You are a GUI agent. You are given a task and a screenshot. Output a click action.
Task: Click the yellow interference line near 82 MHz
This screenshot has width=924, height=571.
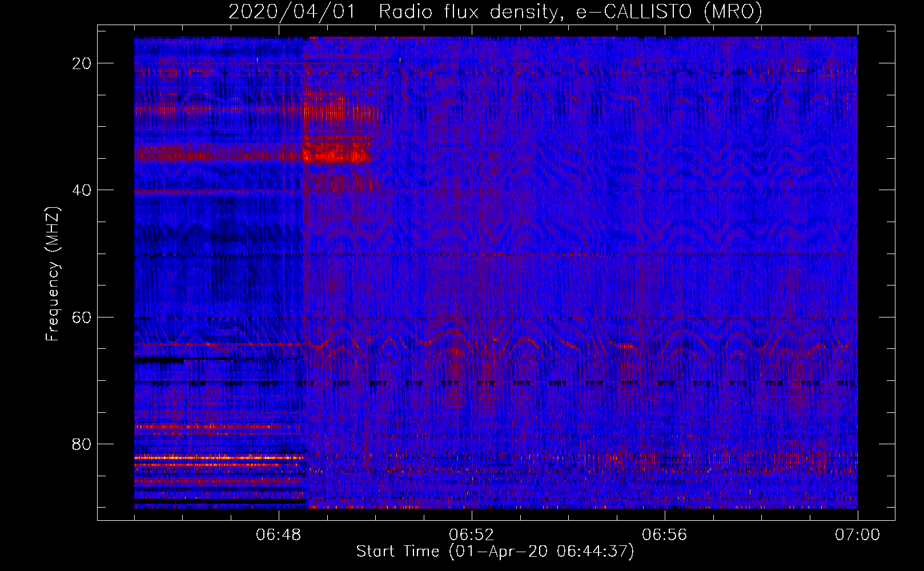pos(219,457)
